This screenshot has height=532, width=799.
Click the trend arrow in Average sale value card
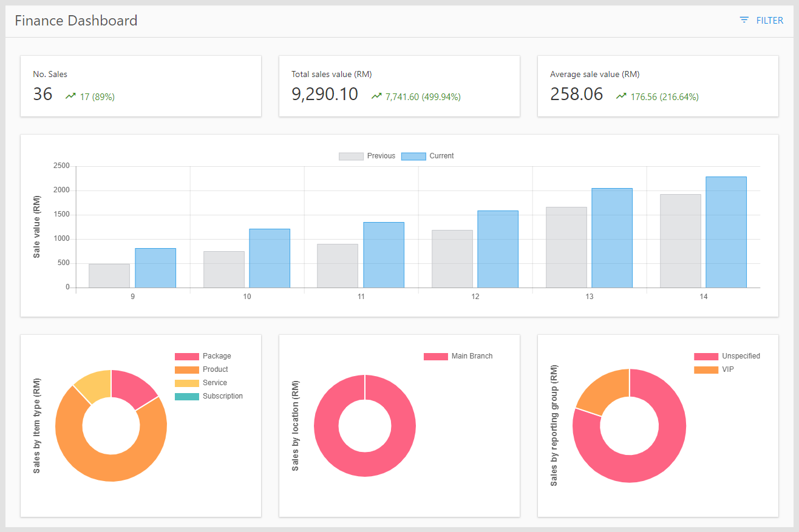(x=620, y=96)
